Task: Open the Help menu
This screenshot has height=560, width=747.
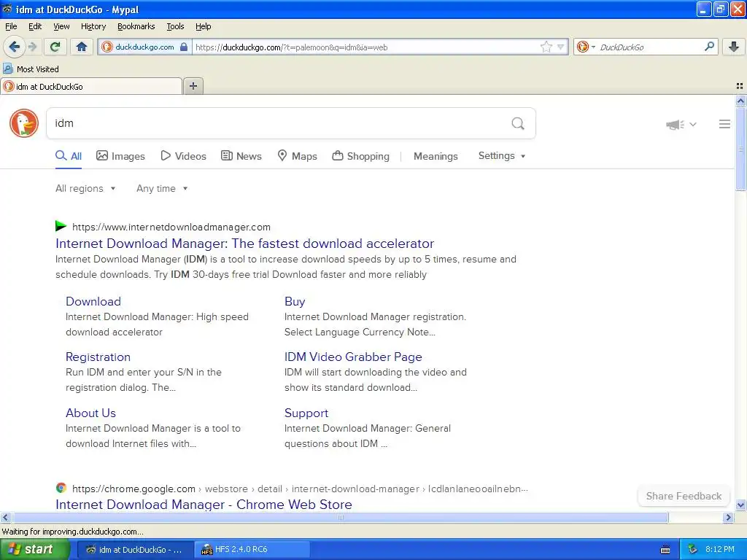Action: 203,26
